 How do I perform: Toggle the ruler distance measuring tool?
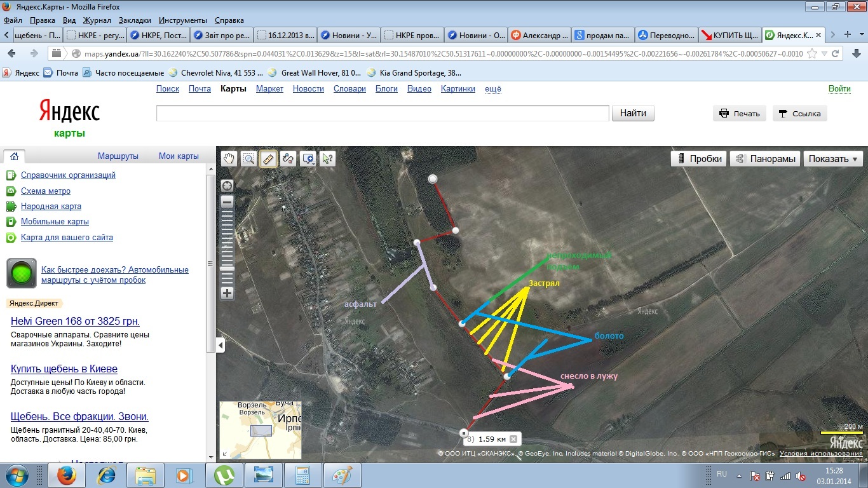point(268,159)
